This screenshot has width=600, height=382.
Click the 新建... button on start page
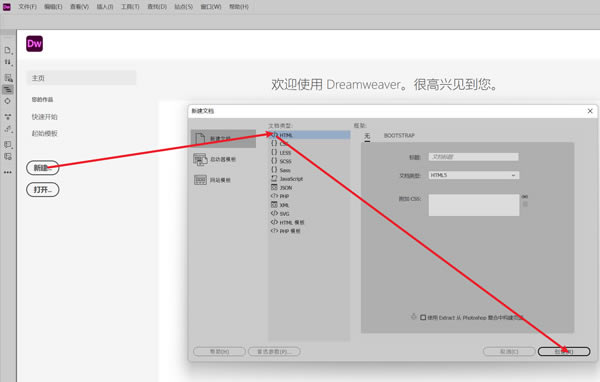pos(42,168)
